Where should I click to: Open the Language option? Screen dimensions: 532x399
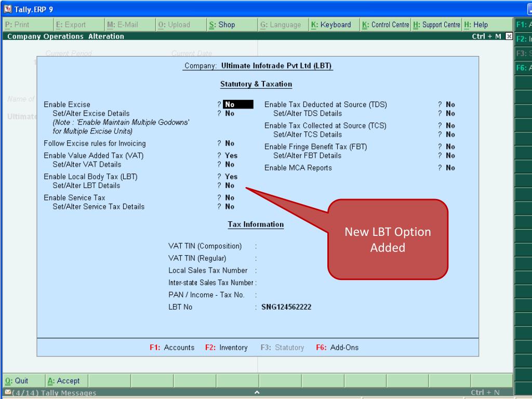(x=283, y=25)
